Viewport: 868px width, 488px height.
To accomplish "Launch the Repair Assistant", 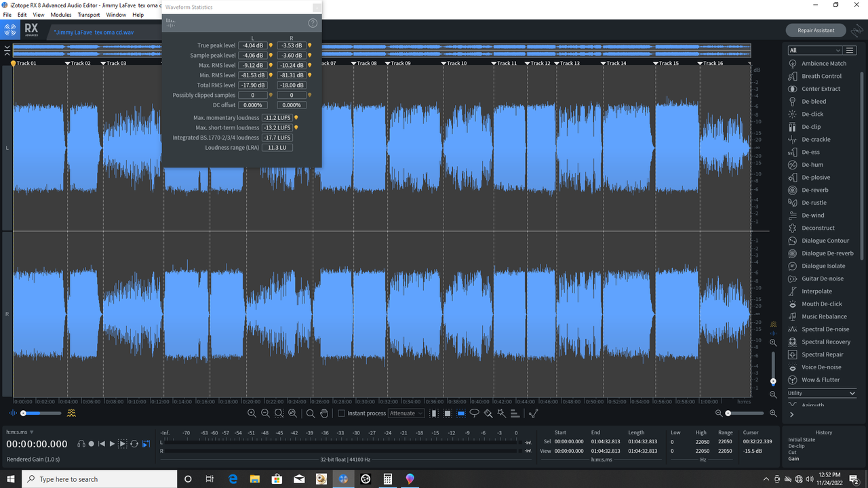I will click(816, 30).
